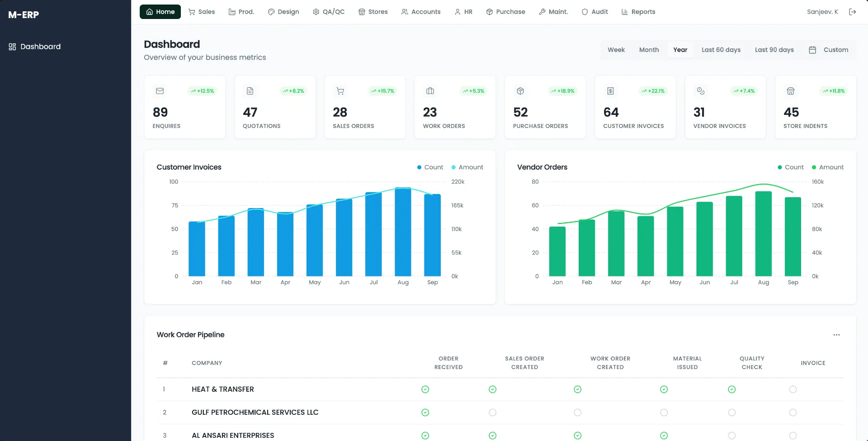The width and height of the screenshot is (868, 441).
Task: Open the Work Order Pipeline options menu
Action: [x=837, y=335]
